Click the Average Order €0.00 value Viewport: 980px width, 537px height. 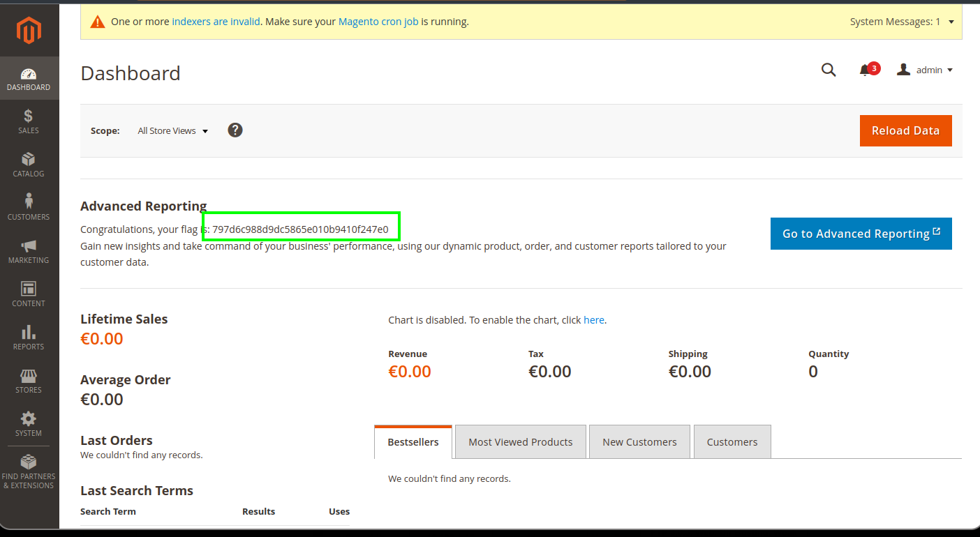coord(102,400)
